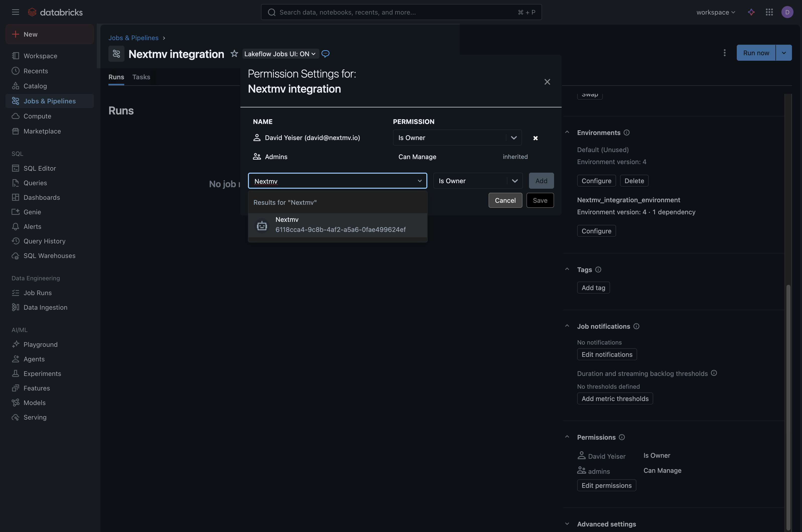This screenshot has width=802, height=532.
Task: Select Genie in the sidebar
Action: pos(32,212)
